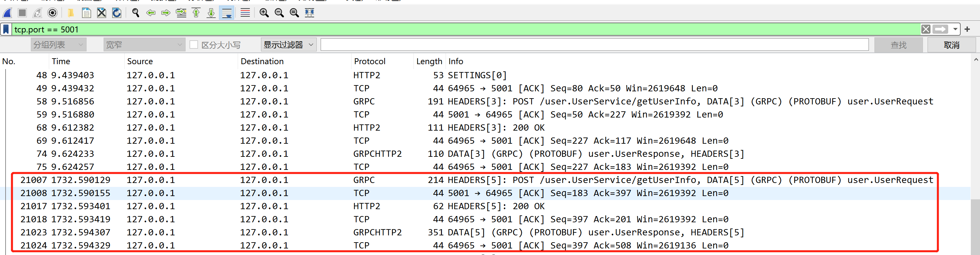Open the 宽窄 character width dropdown
This screenshot has width=980, height=255.
[x=144, y=45]
